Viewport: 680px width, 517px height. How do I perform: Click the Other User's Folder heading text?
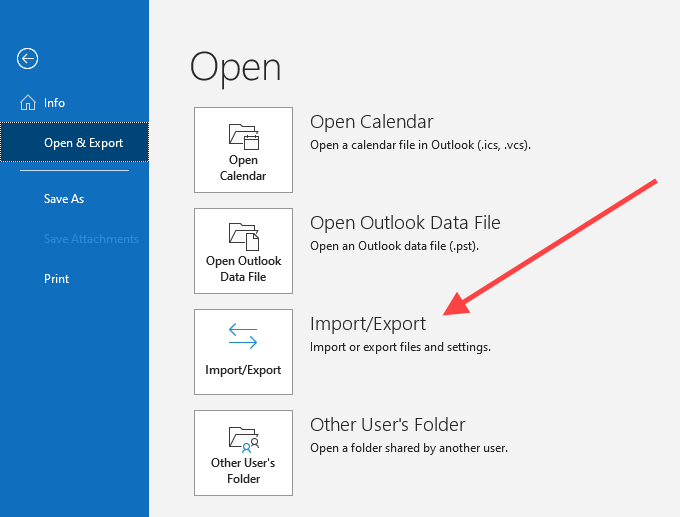(x=388, y=425)
